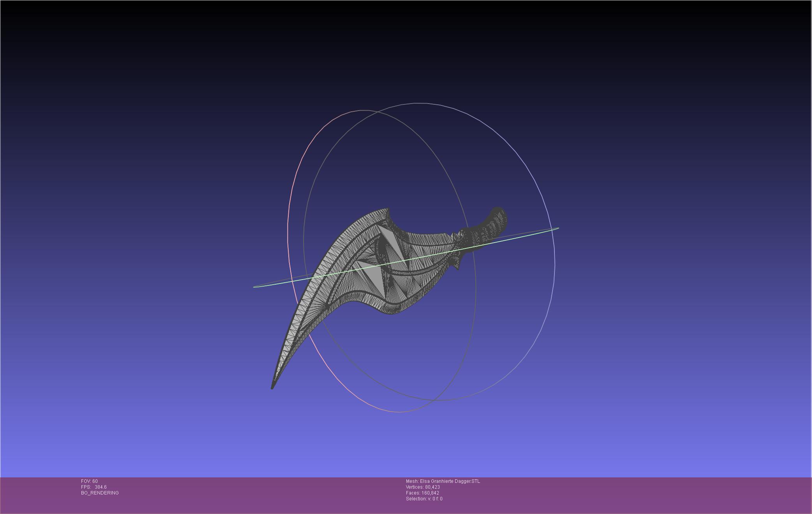
Task: Click the Vertices: 80,423 count
Action: 423,487
